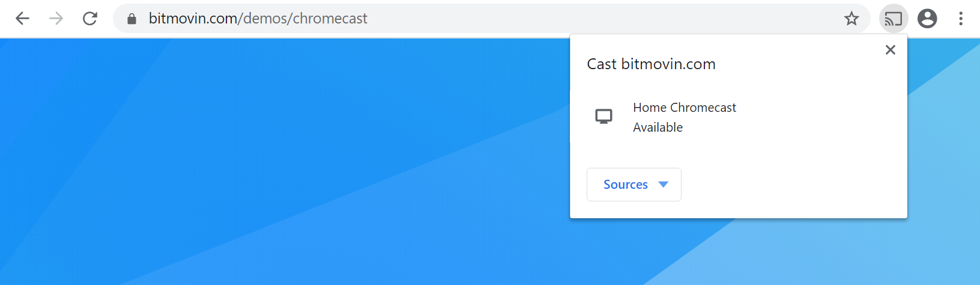
Task: Open the Chrome three-dot menu
Action: [961, 19]
